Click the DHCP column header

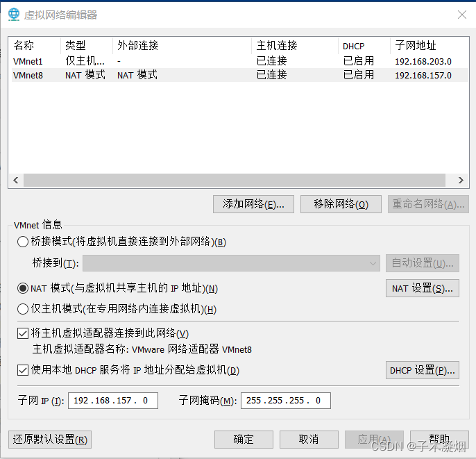tap(364, 46)
